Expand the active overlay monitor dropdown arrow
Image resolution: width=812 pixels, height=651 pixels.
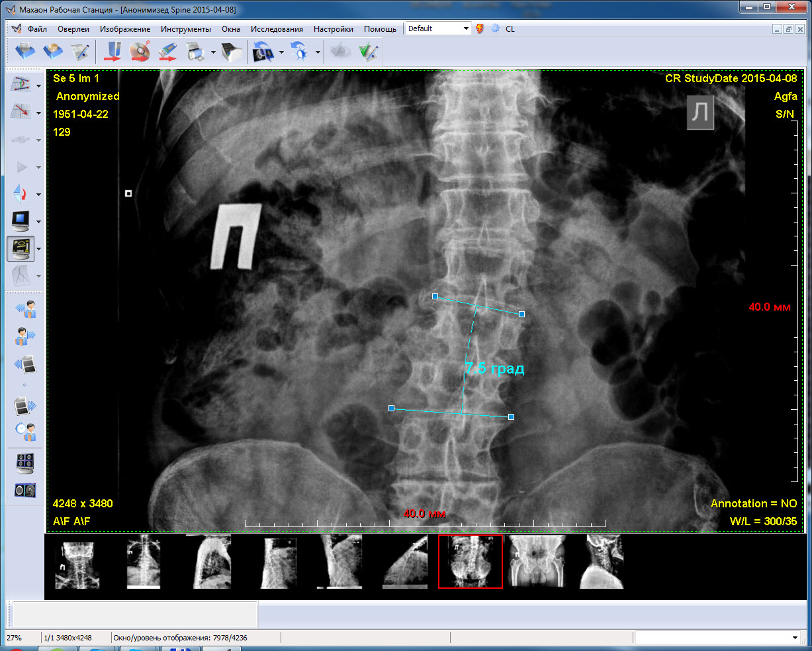[38, 249]
